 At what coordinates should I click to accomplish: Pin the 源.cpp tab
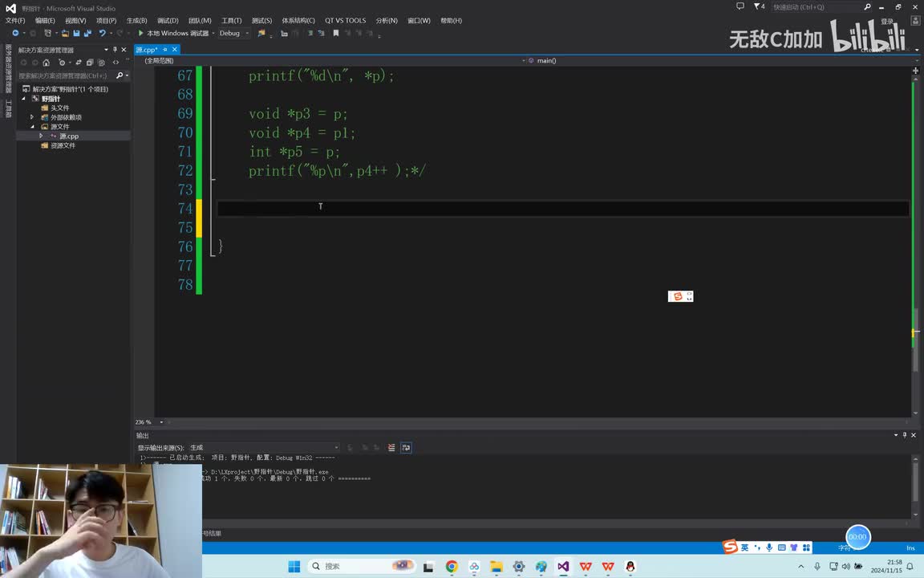(x=165, y=50)
